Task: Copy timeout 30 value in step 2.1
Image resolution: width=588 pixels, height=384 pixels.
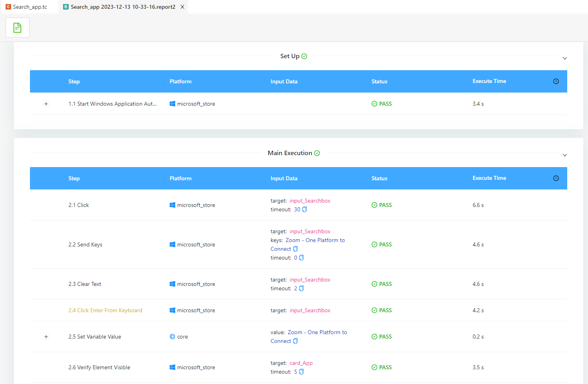Action: 305,209
